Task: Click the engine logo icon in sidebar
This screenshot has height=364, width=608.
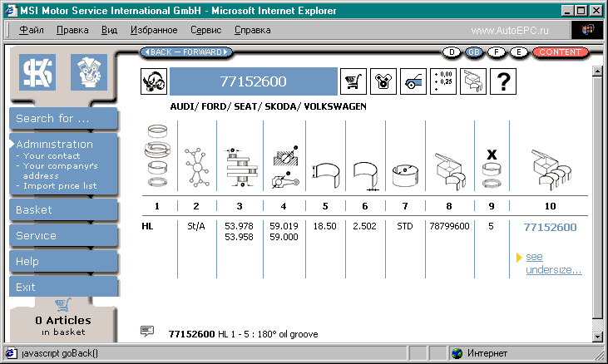Action: [89, 72]
